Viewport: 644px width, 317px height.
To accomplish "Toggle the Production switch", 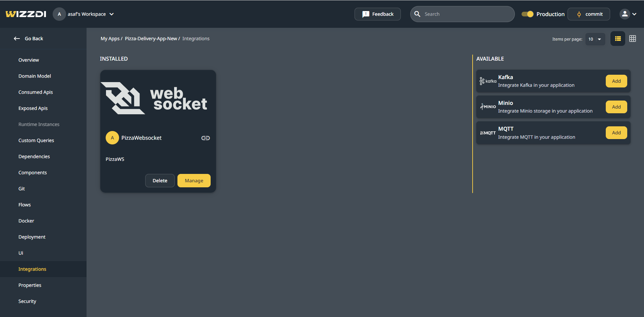I will 527,14.
